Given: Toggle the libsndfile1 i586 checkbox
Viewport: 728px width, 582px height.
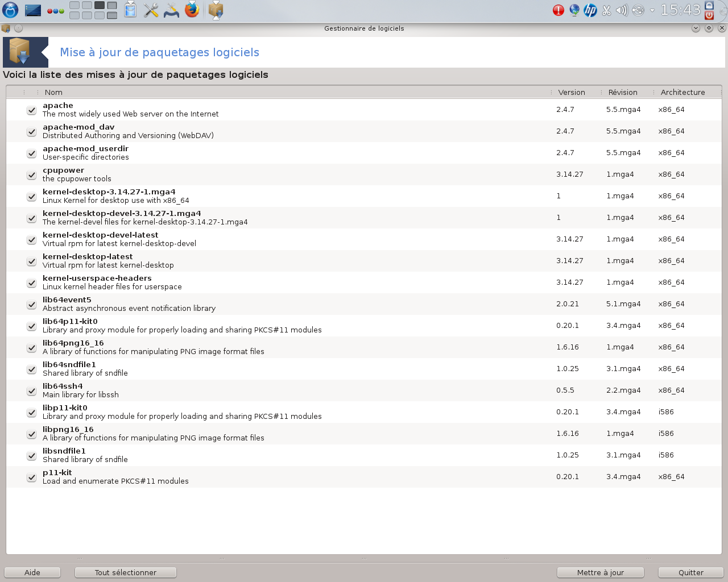Looking at the screenshot, I should [32, 456].
